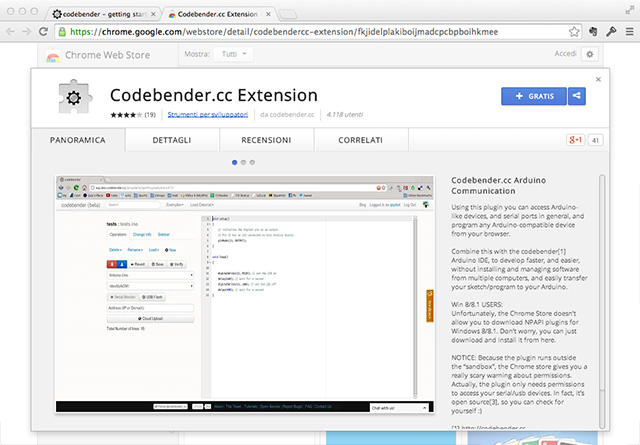Click the wrench extension icon in toolbar
The image size is (640, 445).
coord(611,31)
